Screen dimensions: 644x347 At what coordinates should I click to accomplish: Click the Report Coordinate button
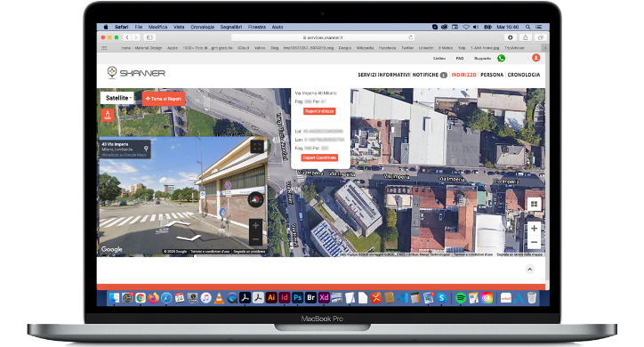point(319,157)
